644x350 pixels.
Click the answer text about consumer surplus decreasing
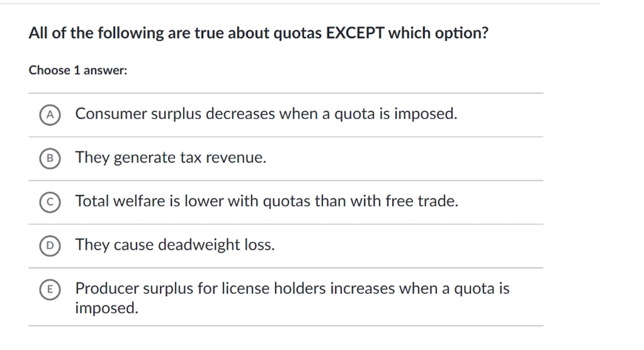click(266, 114)
